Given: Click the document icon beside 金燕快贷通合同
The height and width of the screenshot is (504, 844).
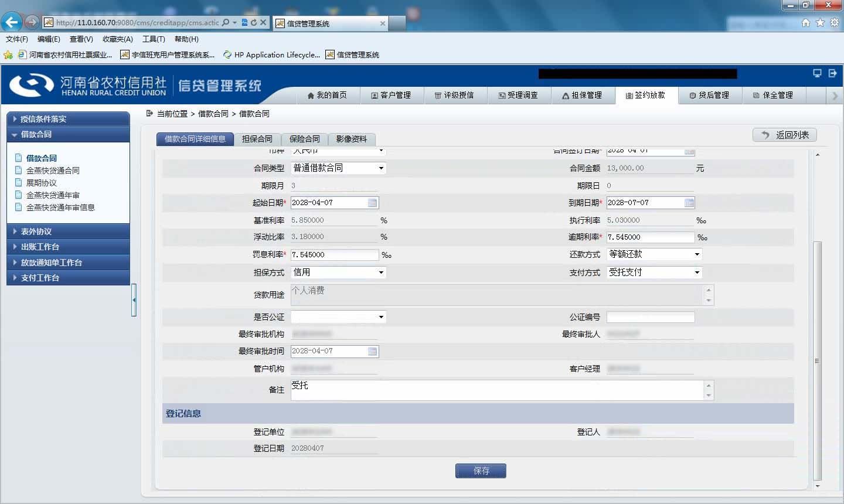Looking at the screenshot, I should pos(19,171).
